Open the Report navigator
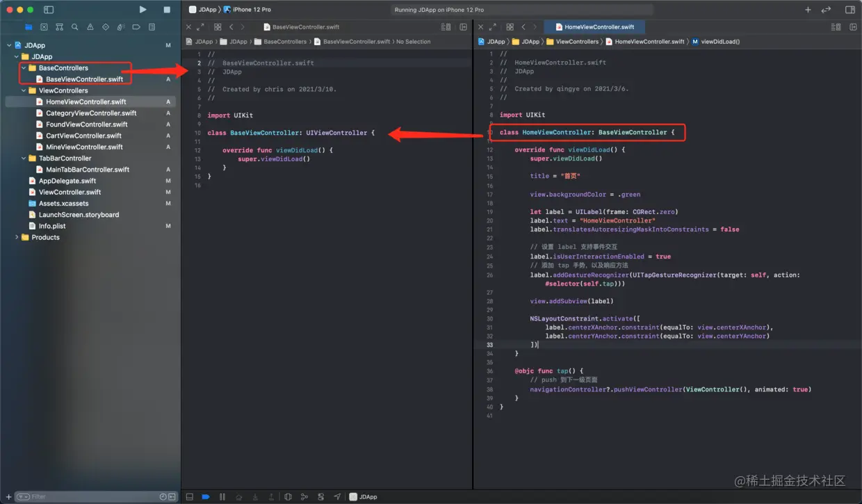862x504 pixels. (x=152, y=27)
